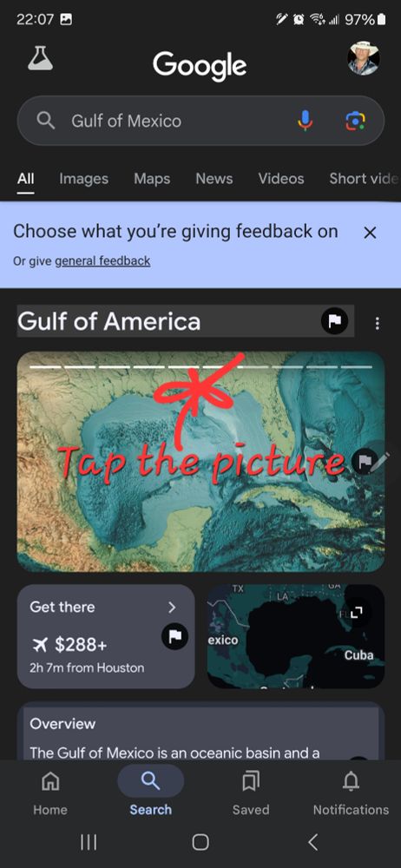This screenshot has width=401, height=868.
Task: Tap the flag icon on the picture
Action: [365, 461]
